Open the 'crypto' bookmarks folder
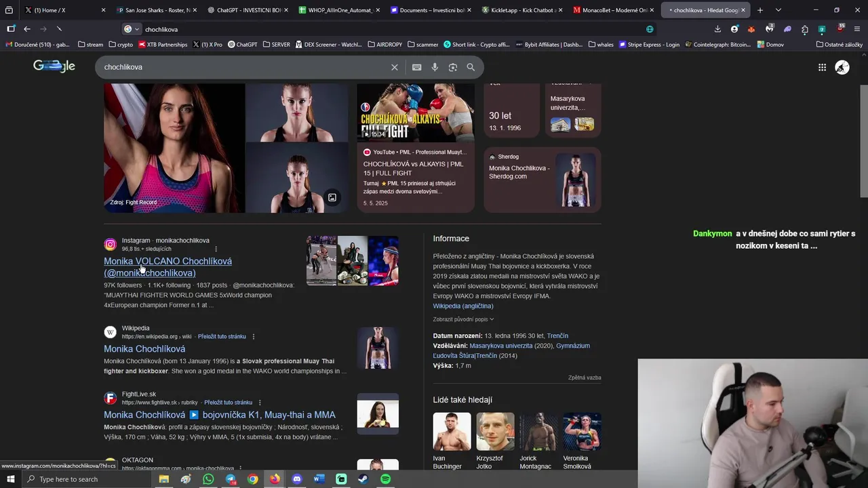Viewport: 868px width, 488px height. (x=120, y=45)
